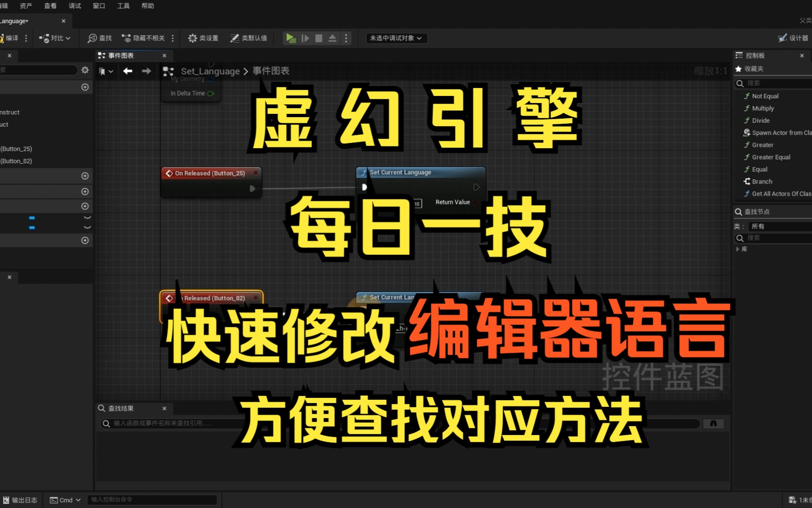Open the Cmd console type dropdown
Screen dimensions: 812x508
(65, 500)
